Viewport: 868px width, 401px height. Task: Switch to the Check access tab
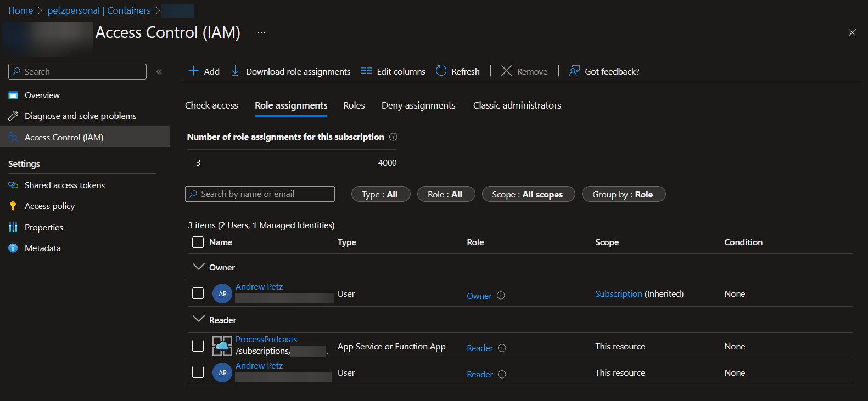(x=211, y=105)
